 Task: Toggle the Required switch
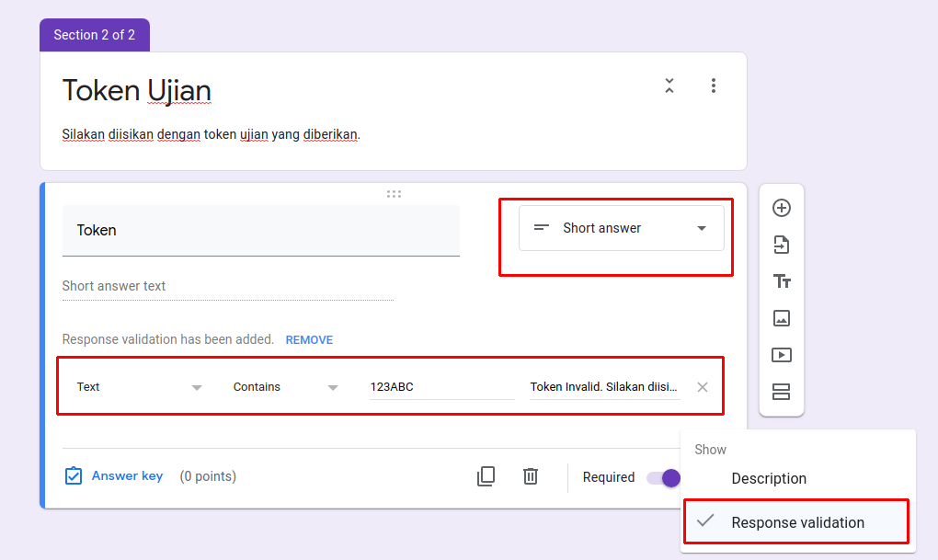pyautogui.click(x=663, y=477)
